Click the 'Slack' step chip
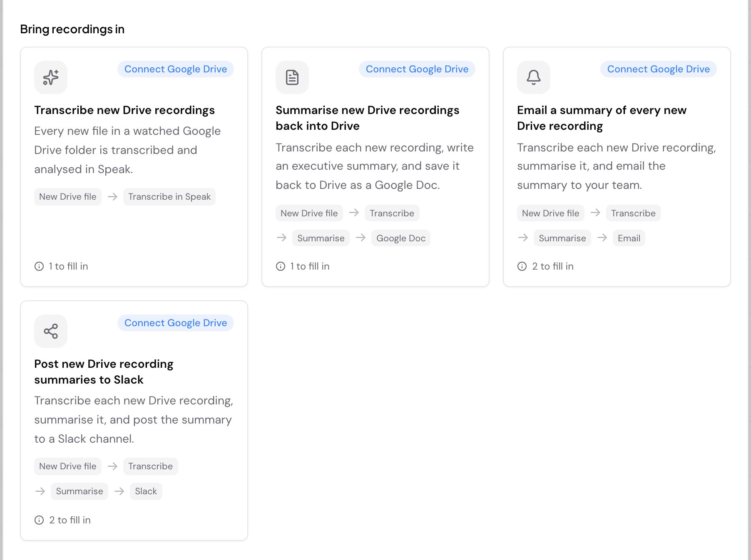The image size is (751, 560). click(x=146, y=491)
